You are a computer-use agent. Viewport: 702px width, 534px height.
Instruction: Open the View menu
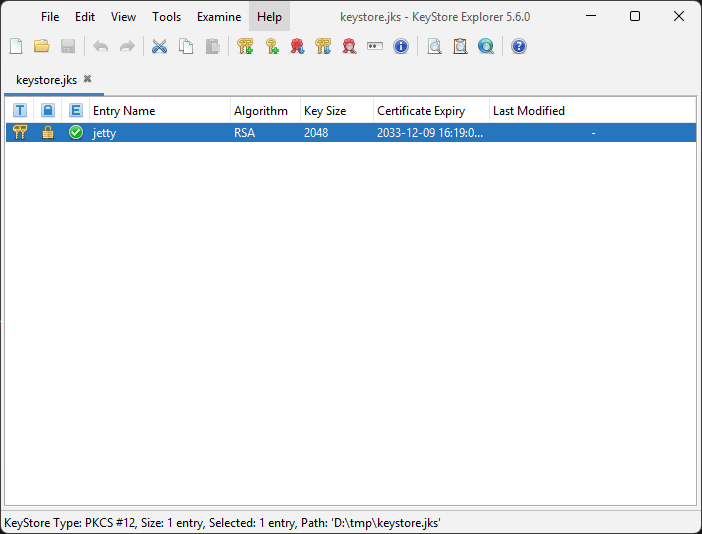click(123, 17)
